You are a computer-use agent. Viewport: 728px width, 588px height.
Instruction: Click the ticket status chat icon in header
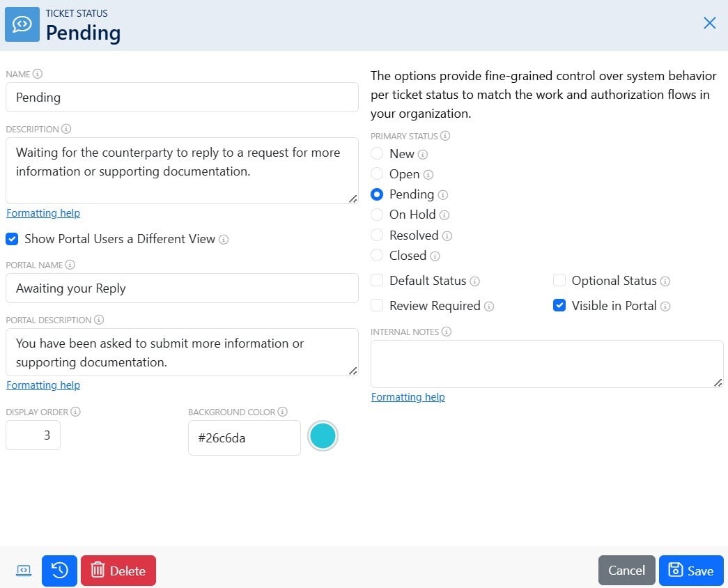pyautogui.click(x=22, y=24)
